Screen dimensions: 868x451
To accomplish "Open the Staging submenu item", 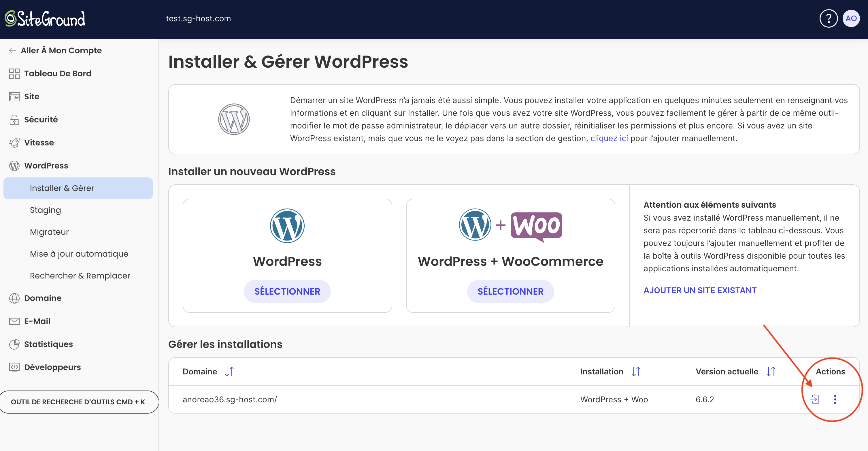I will (46, 210).
